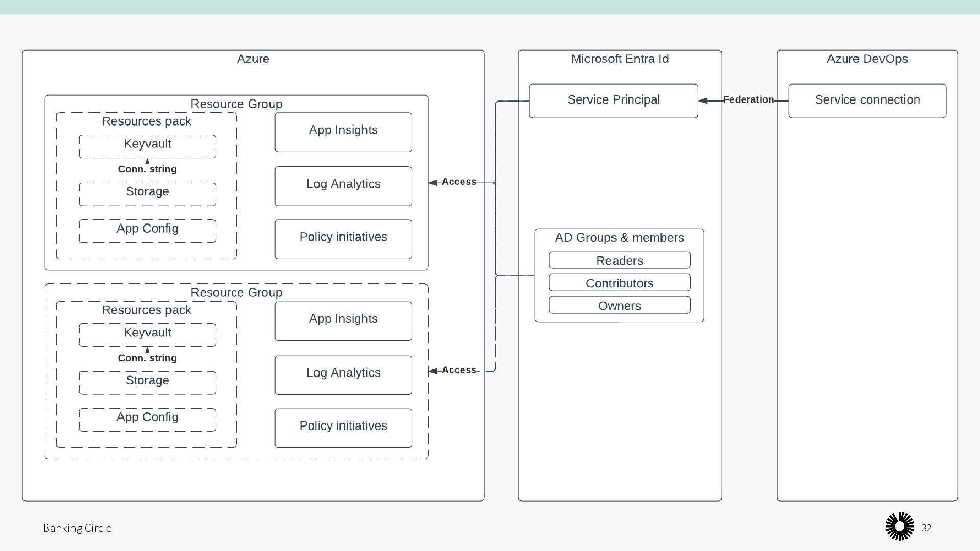Screen dimensions: 980x551
Task: Select the Contributors group box
Action: (x=619, y=283)
